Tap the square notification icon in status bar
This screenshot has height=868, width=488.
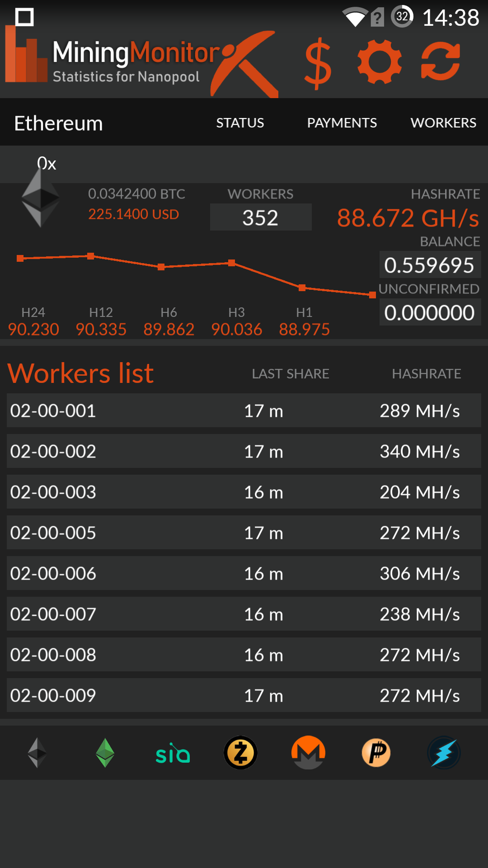pyautogui.click(x=24, y=17)
